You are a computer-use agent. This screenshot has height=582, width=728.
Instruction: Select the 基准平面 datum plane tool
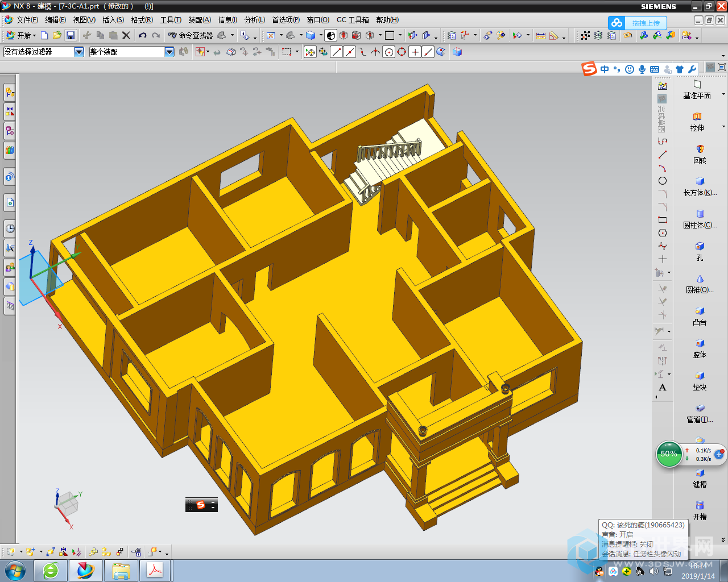697,90
